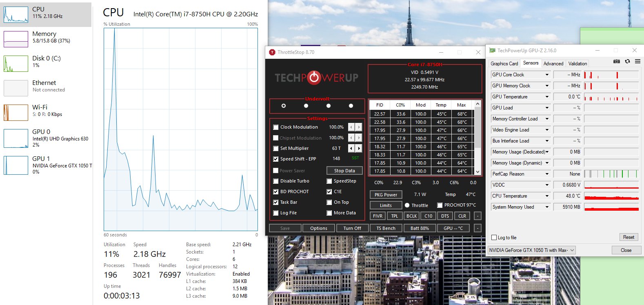Open the CPU Temperature sensor dropdown
644x305 pixels.
coord(547,196)
